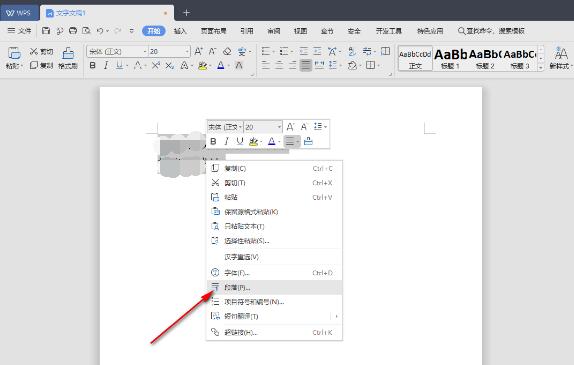This screenshot has width=574, height=365.
Task: Open the mini toolbar font size dropdown
Action: (279, 127)
